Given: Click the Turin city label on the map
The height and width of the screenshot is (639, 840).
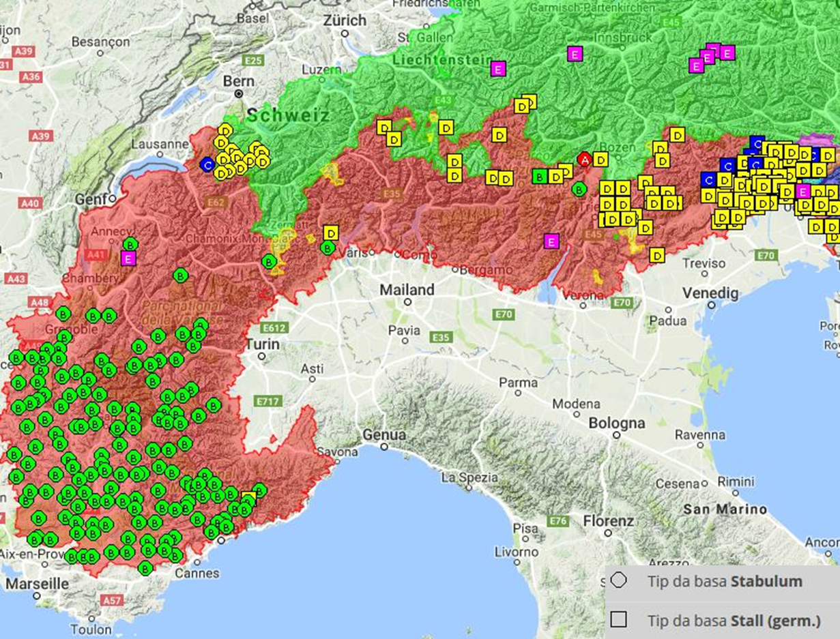Looking at the screenshot, I should point(263,344).
